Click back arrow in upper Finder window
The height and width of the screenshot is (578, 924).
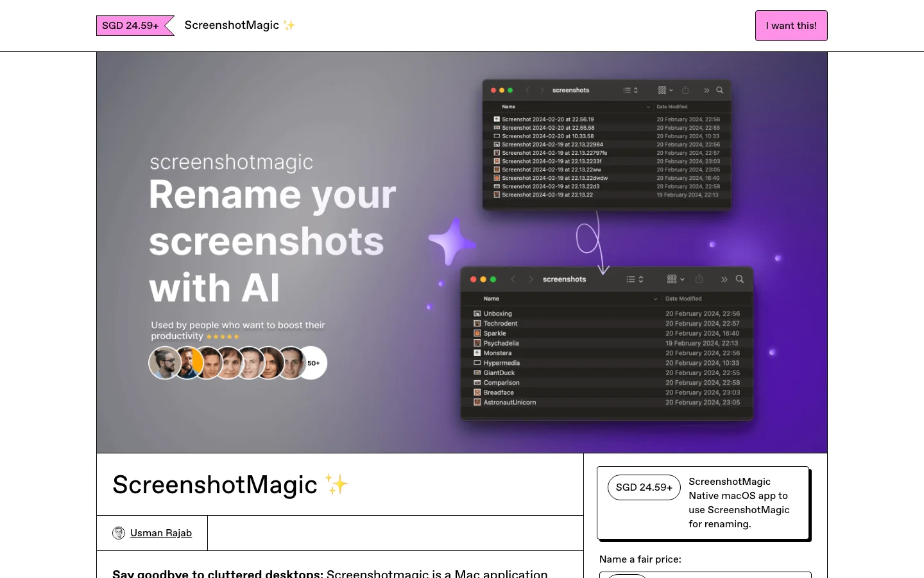coord(527,91)
